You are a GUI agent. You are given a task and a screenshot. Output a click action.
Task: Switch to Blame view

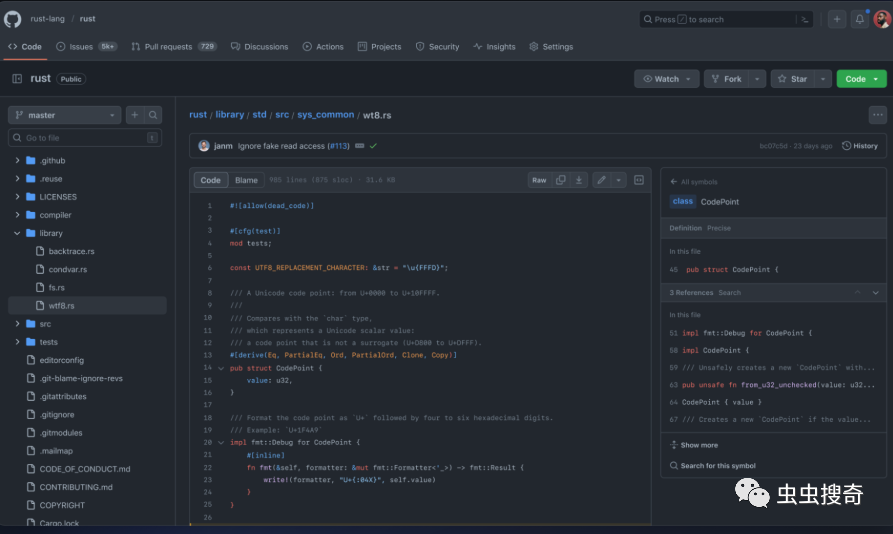coord(246,180)
